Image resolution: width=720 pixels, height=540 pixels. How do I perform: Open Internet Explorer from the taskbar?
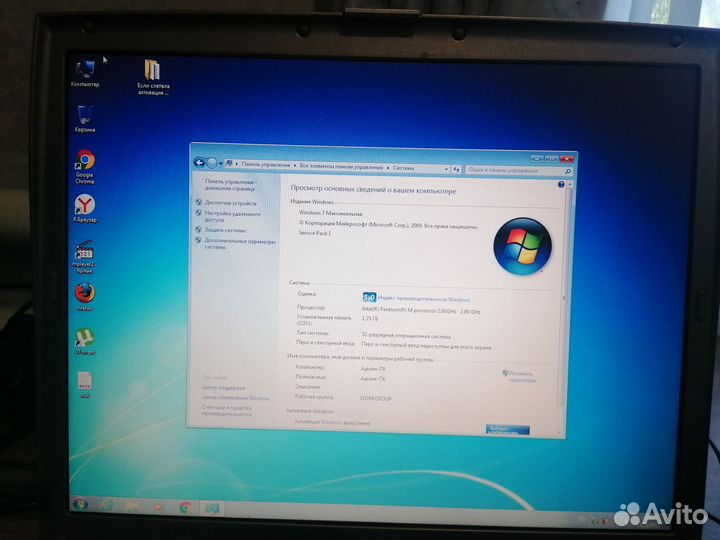107,505
